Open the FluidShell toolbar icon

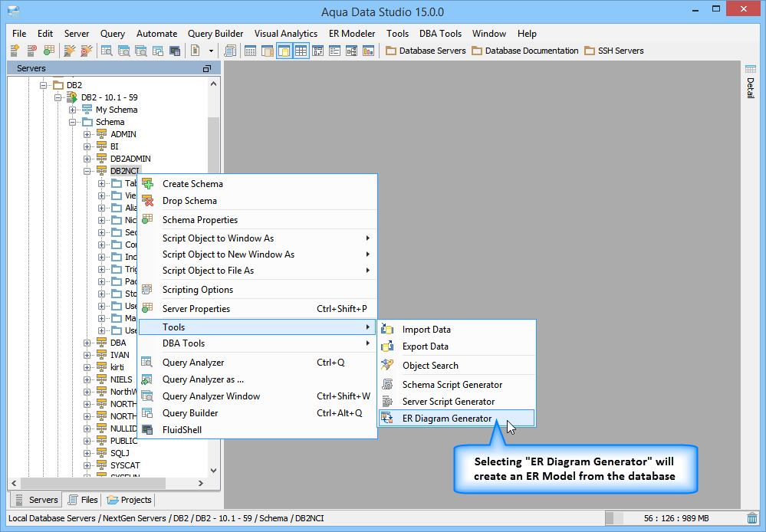175,51
